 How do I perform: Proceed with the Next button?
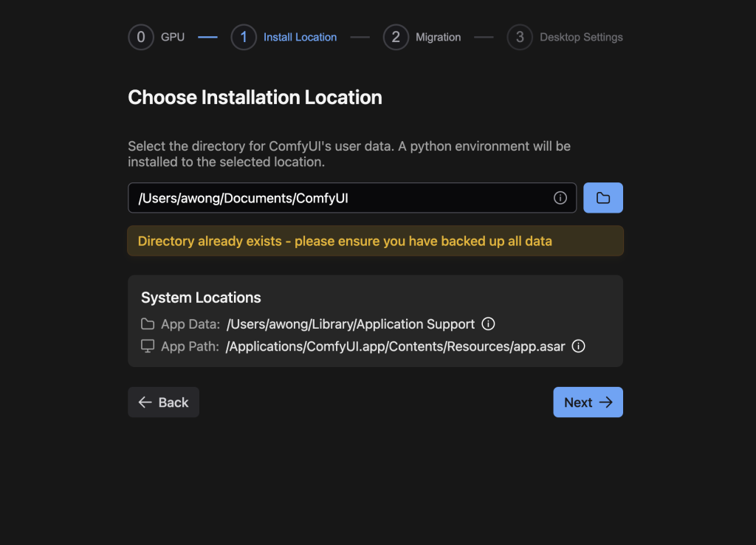[x=588, y=402]
